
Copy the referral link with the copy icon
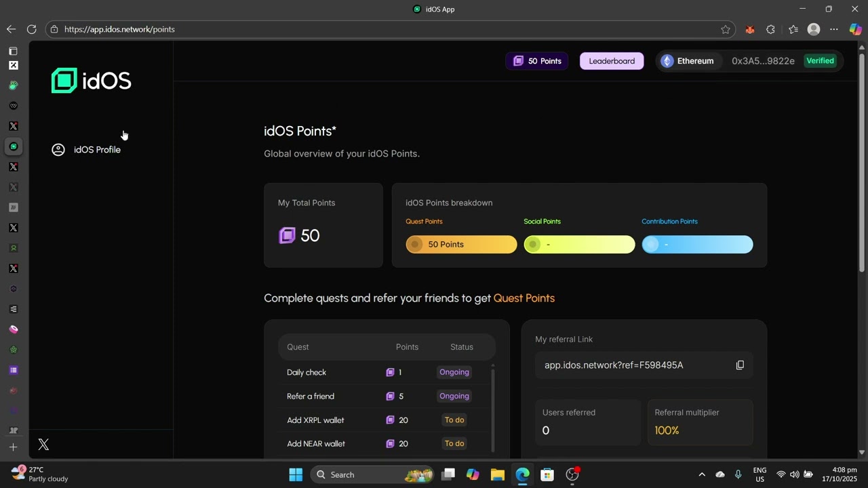tap(740, 365)
